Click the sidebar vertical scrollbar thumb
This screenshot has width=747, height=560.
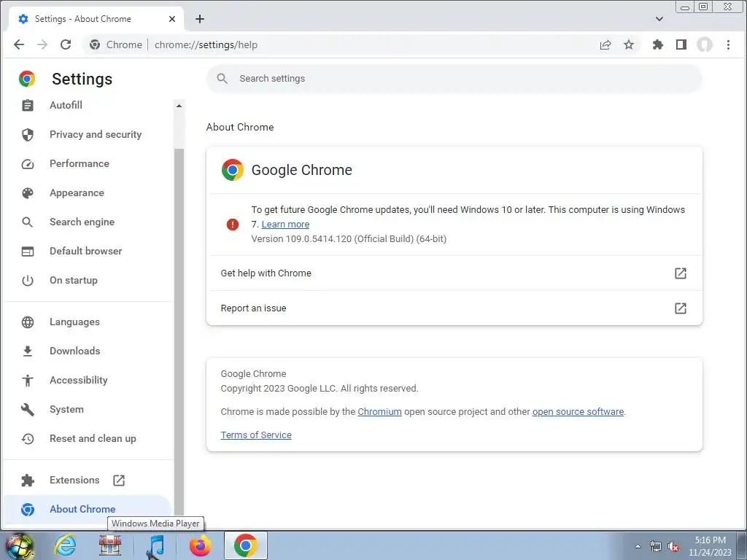tap(179, 331)
